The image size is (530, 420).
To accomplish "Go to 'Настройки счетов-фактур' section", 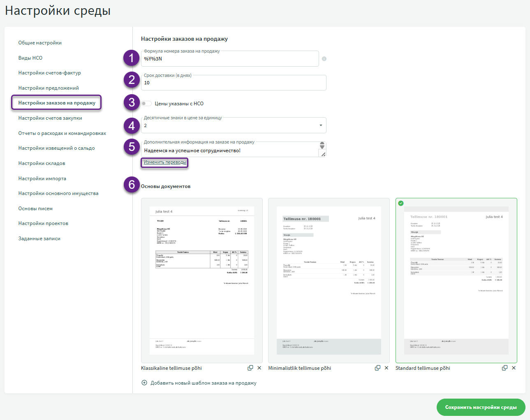I will click(x=49, y=73).
